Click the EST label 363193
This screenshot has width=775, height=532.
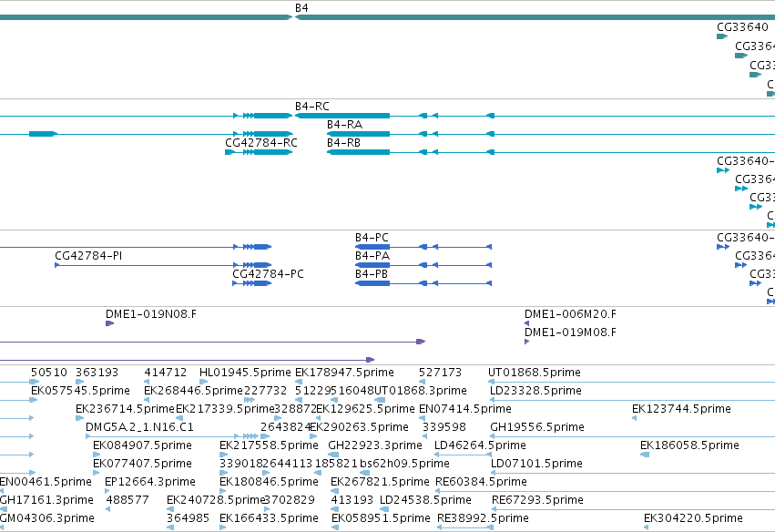[97, 373]
